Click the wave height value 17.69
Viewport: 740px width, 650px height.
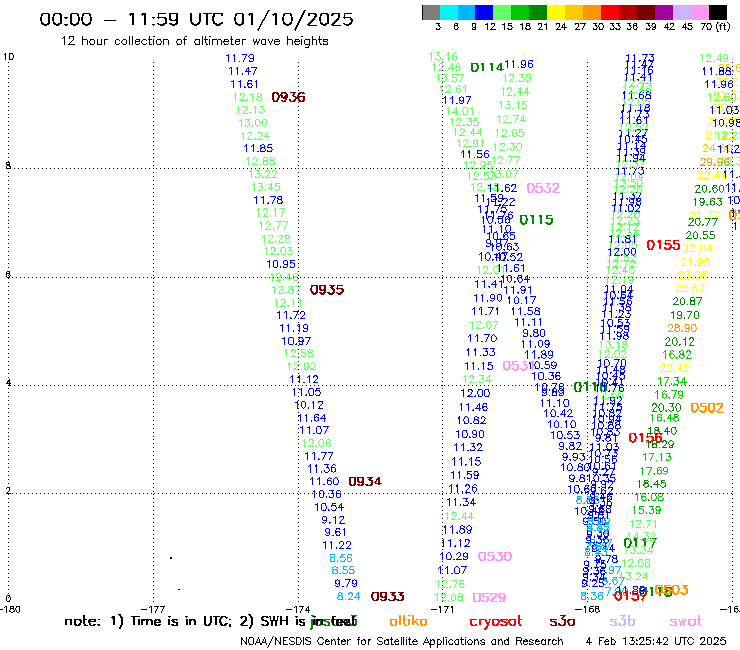[654, 472]
